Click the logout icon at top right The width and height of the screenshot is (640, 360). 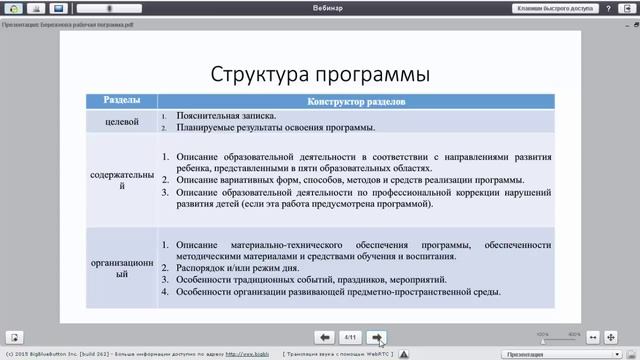[627, 9]
